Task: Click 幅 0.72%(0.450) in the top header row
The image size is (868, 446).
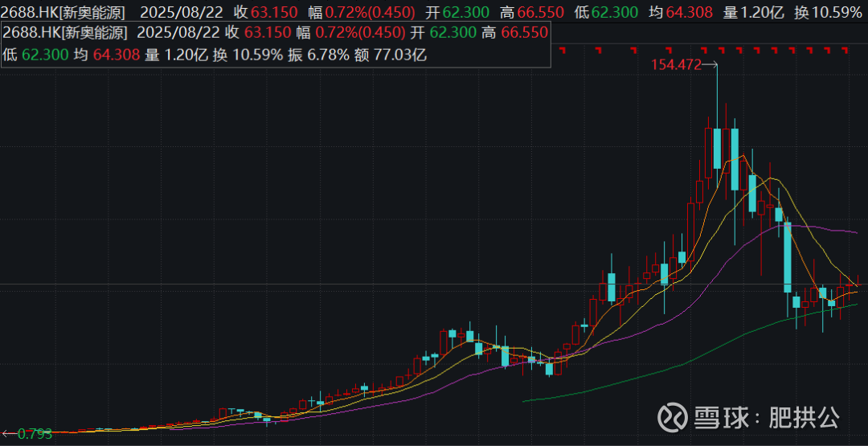Action: (x=362, y=11)
